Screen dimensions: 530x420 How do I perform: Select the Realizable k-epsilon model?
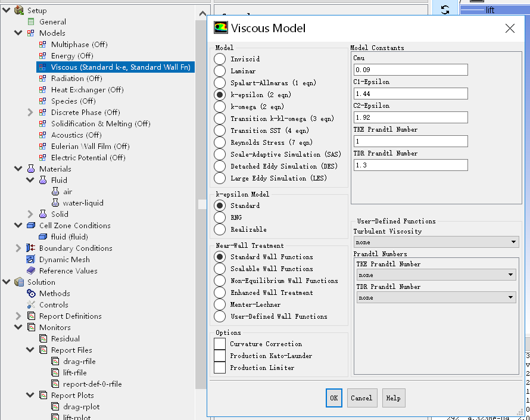pos(220,229)
